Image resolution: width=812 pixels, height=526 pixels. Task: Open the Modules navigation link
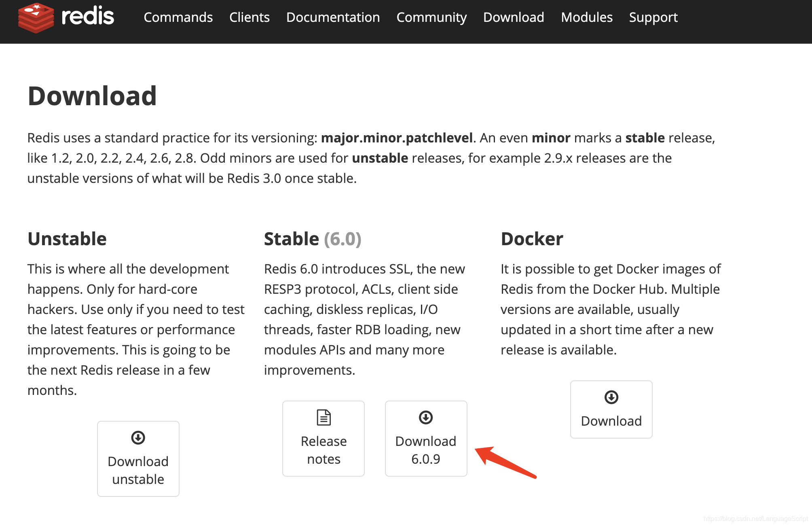[586, 17]
